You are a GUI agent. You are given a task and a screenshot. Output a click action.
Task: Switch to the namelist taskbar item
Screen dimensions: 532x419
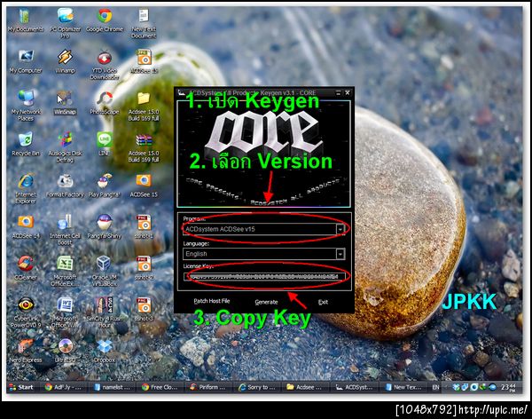(x=112, y=387)
